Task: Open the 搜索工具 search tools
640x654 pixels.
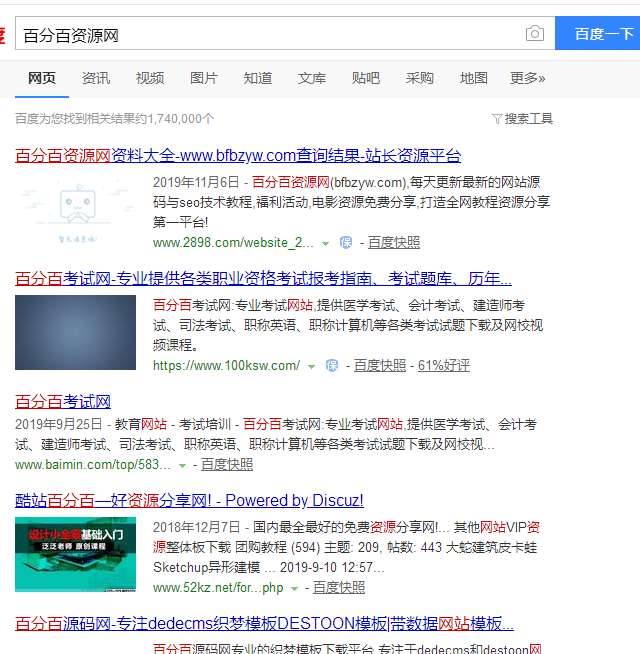Action: pos(529,119)
